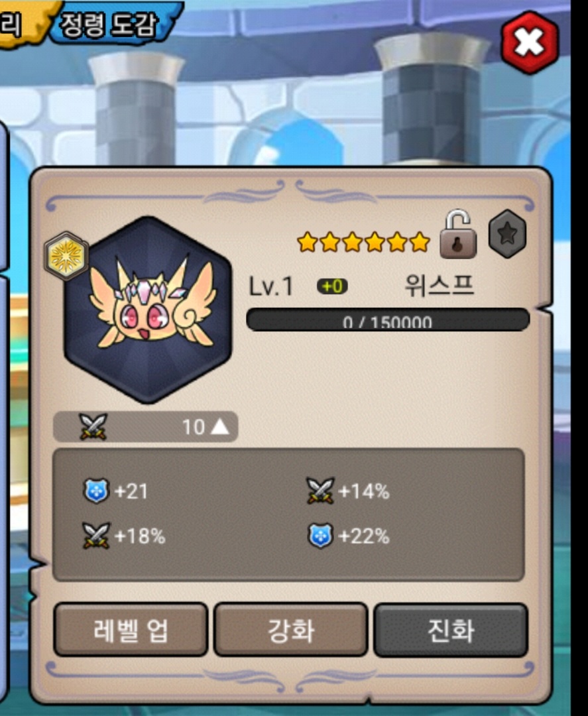Expand the attack power 10 triangle arrow
This screenshot has height=716, width=588.
(220, 427)
